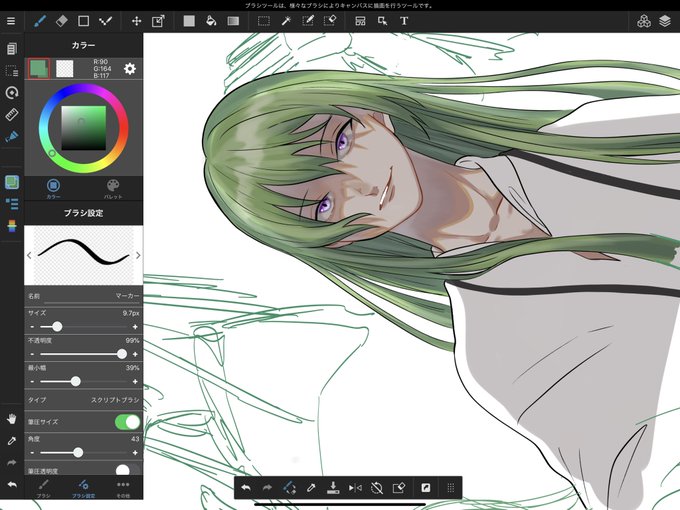Open color settings gear
Screen dimensions: 680x510
[130, 69]
